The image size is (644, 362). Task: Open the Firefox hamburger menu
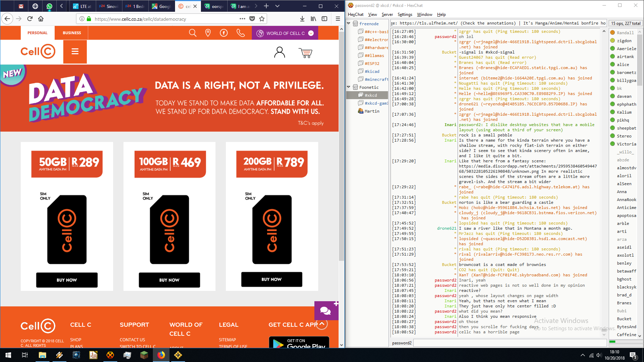pyautogui.click(x=338, y=19)
